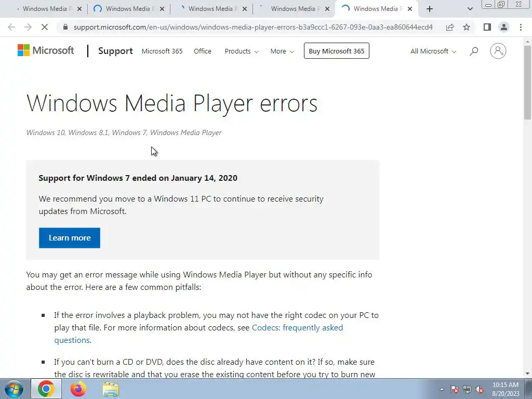532x399 pixels.
Task: Show hidden tray icons arrow
Action: coord(442,389)
